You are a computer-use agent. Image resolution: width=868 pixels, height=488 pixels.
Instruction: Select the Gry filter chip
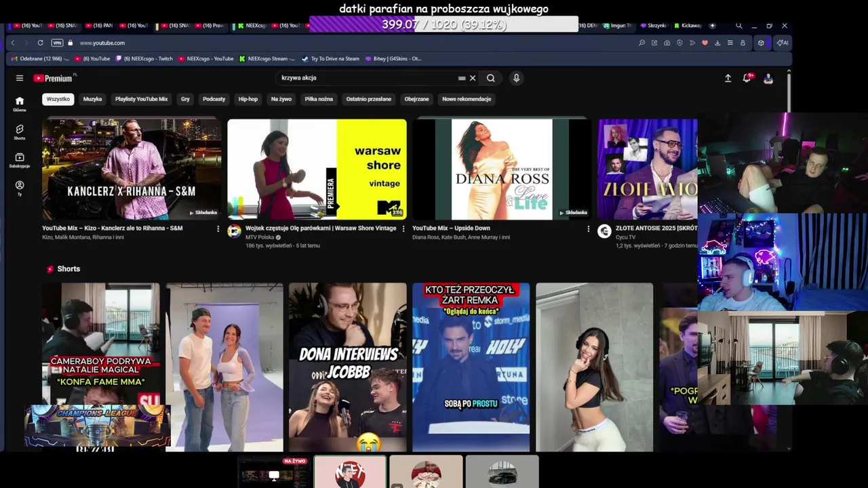coord(185,99)
